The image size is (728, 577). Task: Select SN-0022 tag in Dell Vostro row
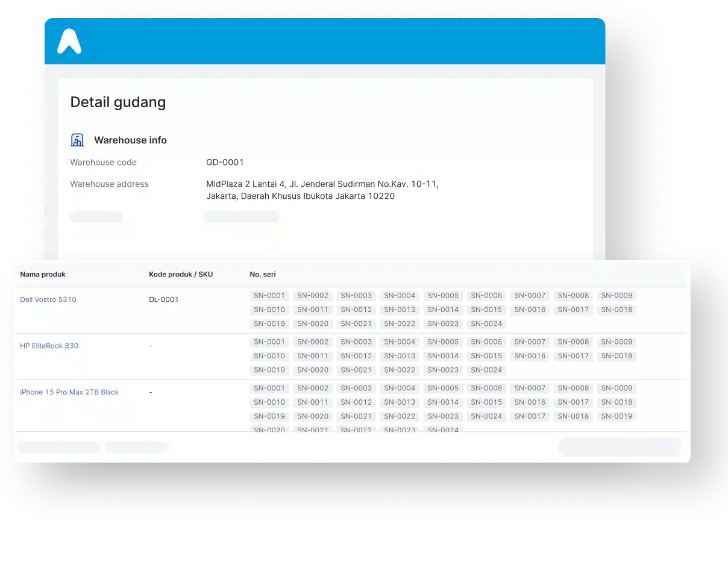pos(400,323)
